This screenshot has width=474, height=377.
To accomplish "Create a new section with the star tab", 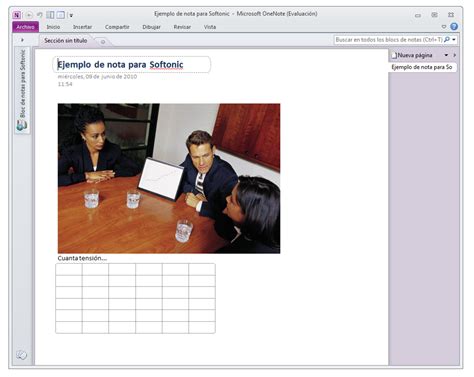I will tap(103, 42).
